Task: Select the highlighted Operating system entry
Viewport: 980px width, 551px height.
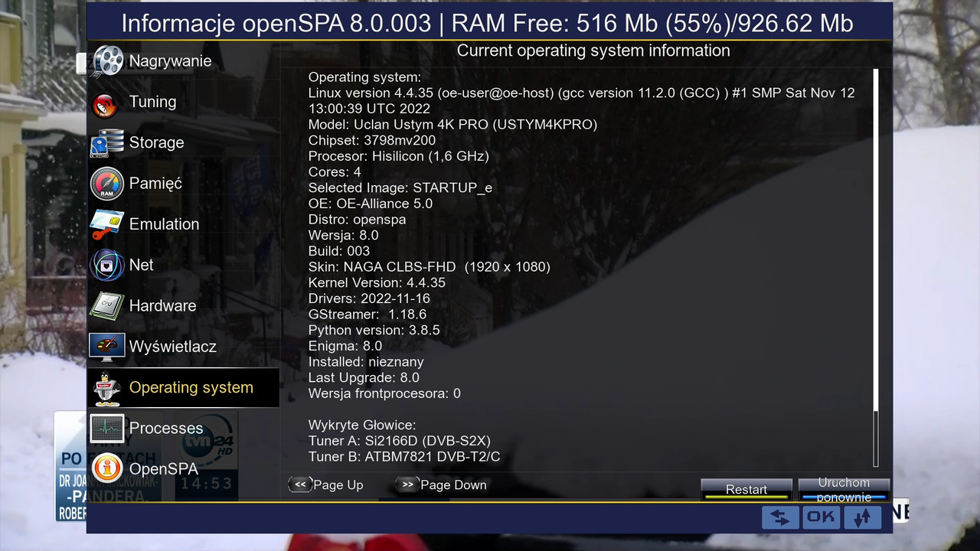Action: pos(183,387)
